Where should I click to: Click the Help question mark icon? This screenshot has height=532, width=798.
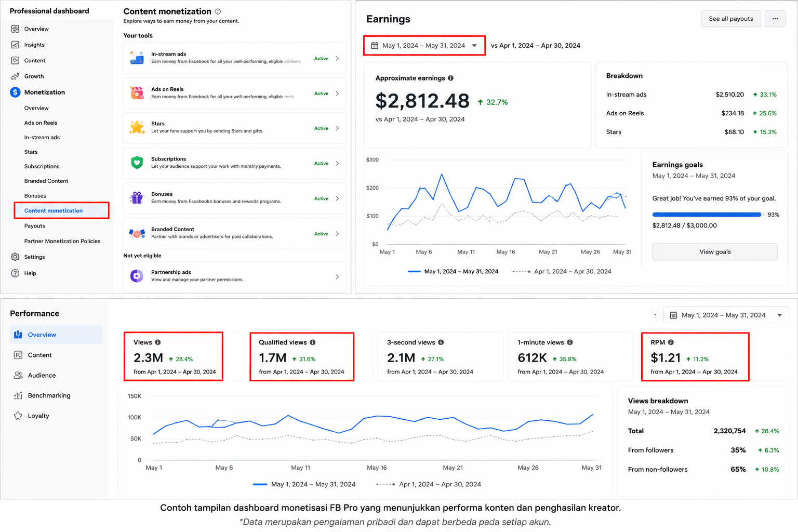coord(15,273)
